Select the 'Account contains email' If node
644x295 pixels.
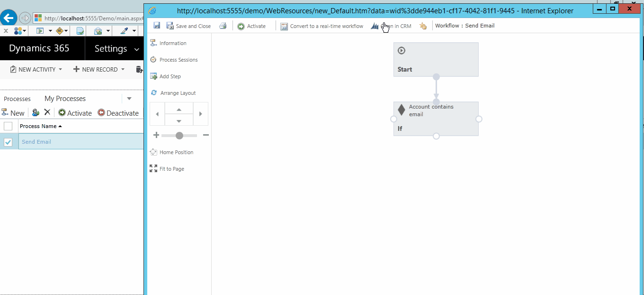[436, 119]
